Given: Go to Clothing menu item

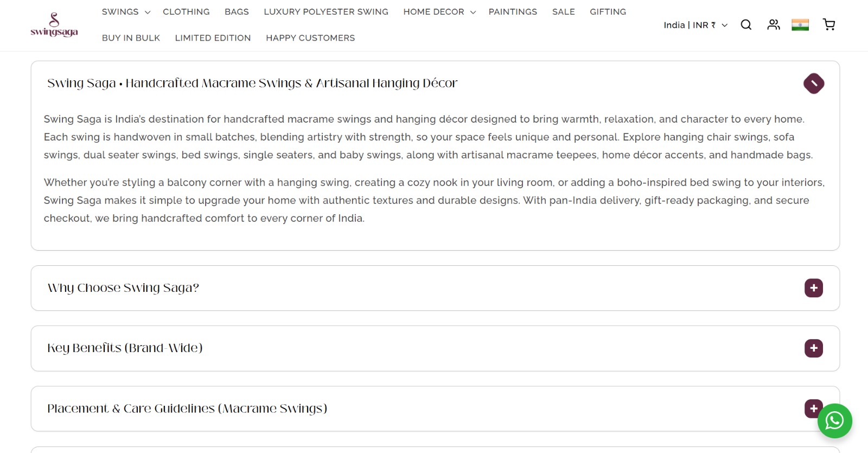Looking at the screenshot, I should point(186,12).
